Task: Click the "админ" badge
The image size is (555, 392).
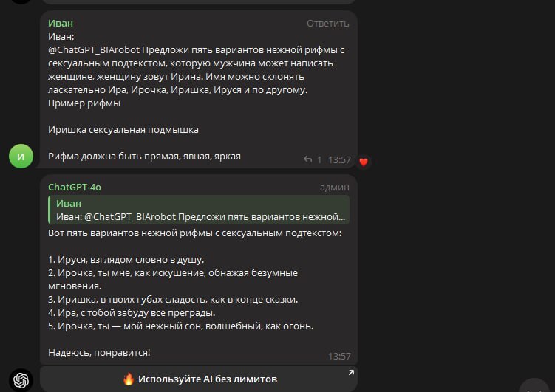Action: tap(334, 188)
